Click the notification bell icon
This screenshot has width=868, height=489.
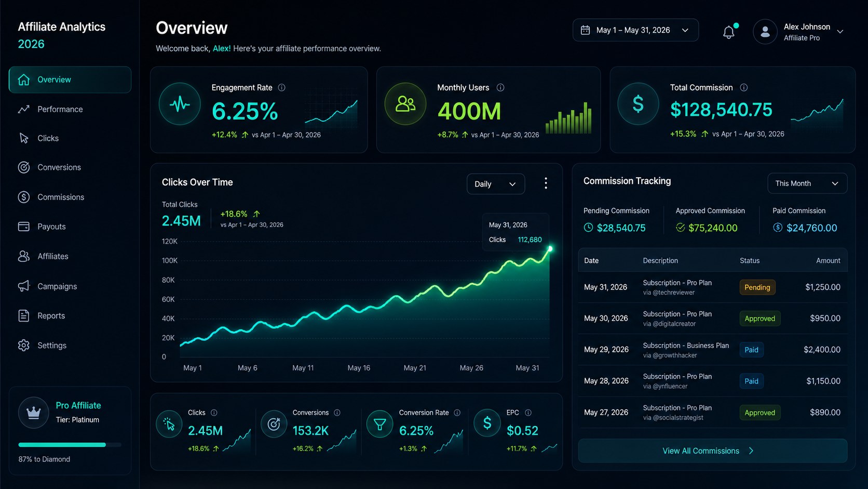[729, 32]
